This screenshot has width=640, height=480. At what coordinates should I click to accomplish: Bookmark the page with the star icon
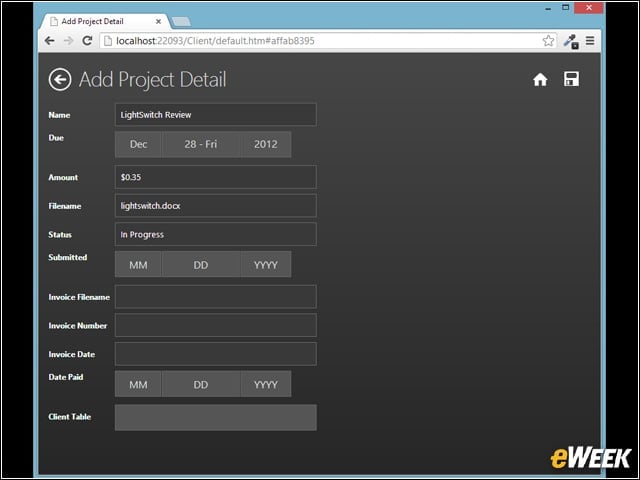[x=548, y=40]
